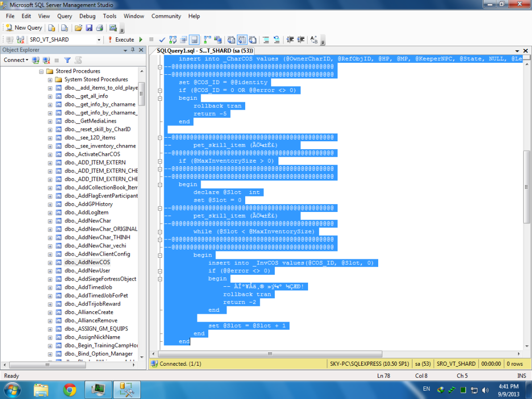The image size is (532, 399).
Task: Expand dbo._AddNewCOS procedure node
Action: (x=50, y=262)
